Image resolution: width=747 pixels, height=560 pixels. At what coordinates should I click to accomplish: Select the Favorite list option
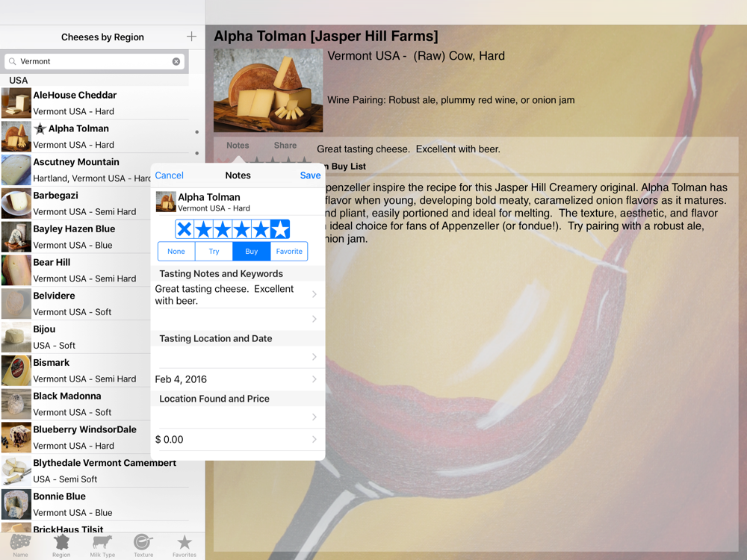click(x=289, y=252)
